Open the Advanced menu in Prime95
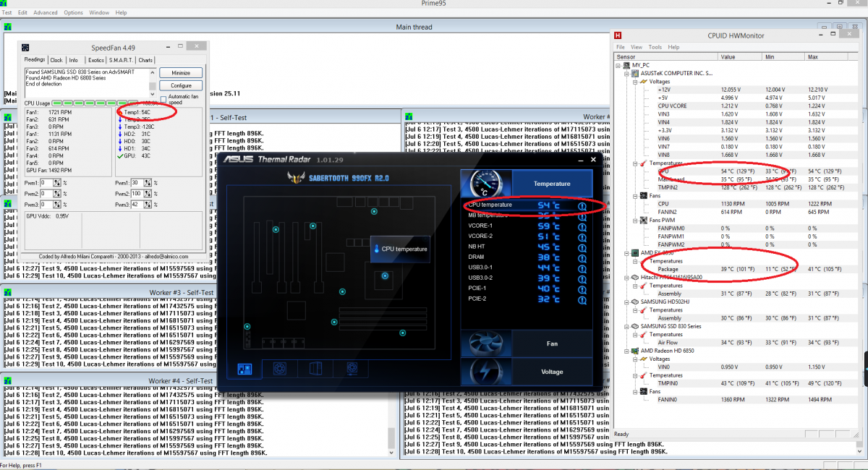The width and height of the screenshot is (868, 470). (46, 12)
